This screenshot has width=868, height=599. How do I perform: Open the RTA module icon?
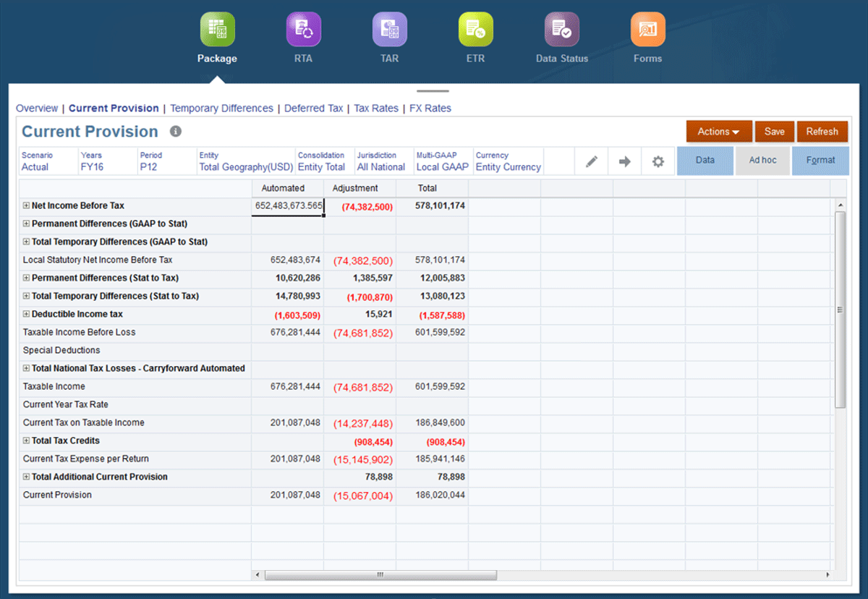303,30
